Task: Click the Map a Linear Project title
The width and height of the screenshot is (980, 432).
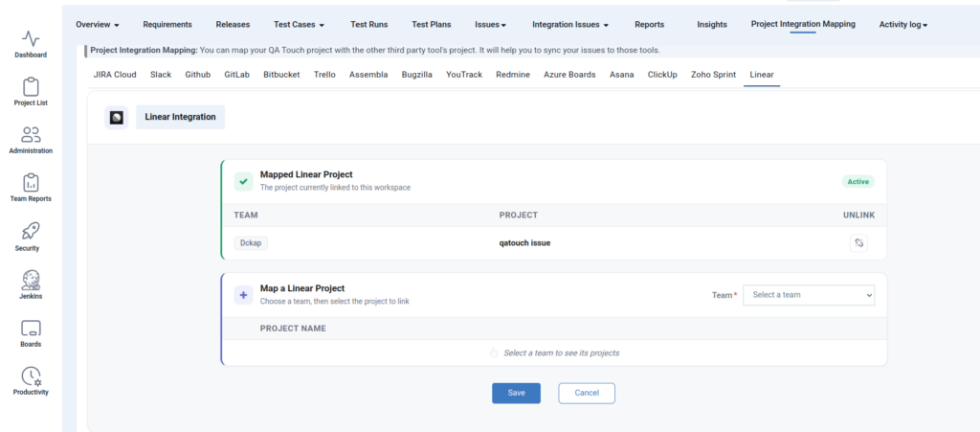Action: pos(302,289)
